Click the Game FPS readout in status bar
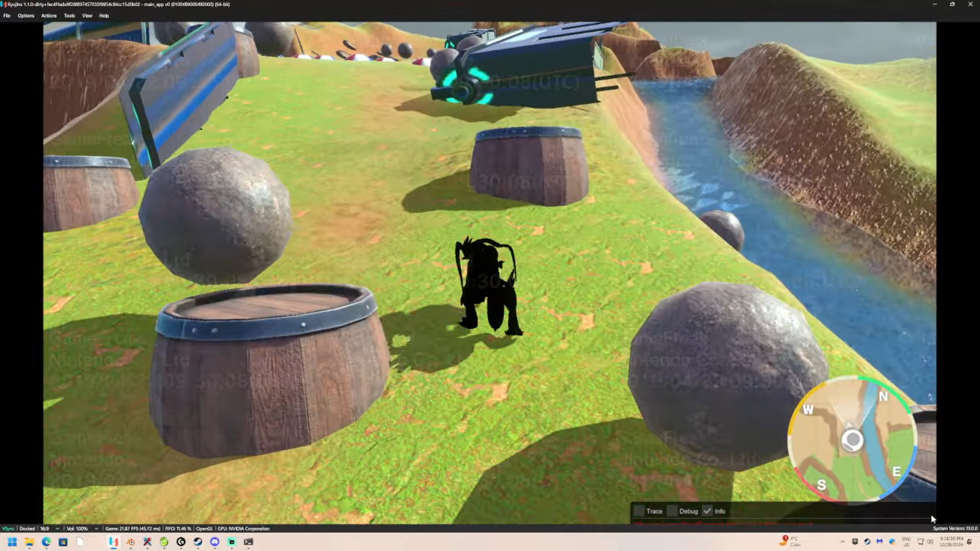Image resolution: width=980 pixels, height=551 pixels. tap(133, 529)
